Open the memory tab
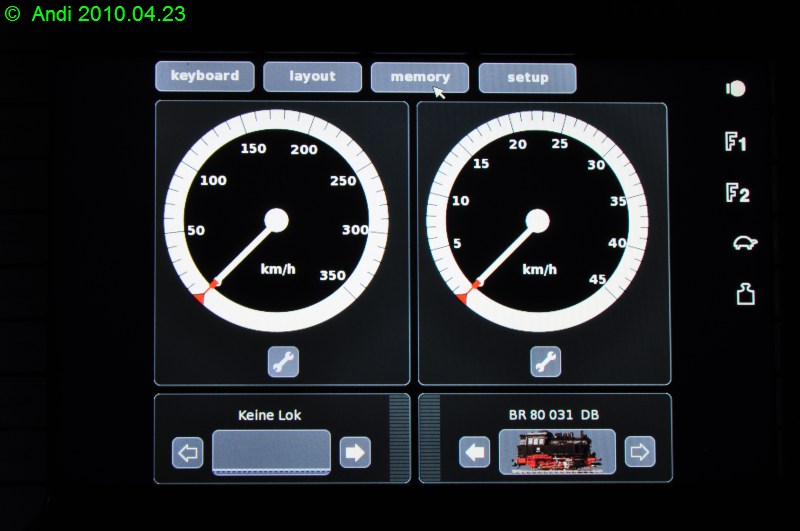Screen dimensions: 800x531 click(420, 77)
